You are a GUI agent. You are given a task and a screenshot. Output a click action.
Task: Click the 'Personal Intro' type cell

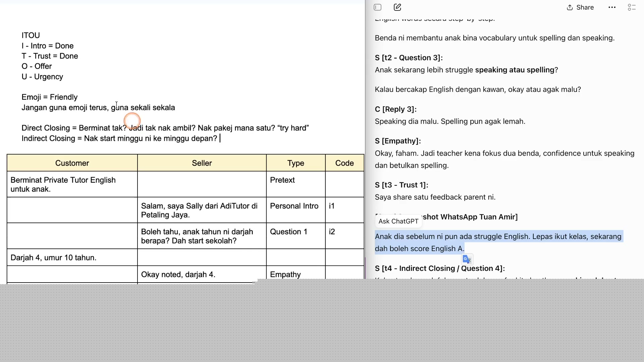(x=296, y=210)
